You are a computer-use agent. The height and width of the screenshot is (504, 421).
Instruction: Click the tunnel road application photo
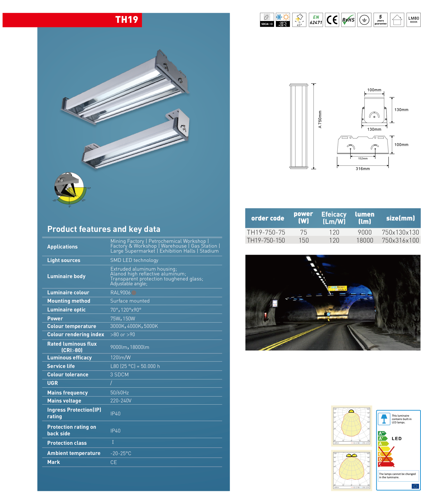[x=333, y=302]
